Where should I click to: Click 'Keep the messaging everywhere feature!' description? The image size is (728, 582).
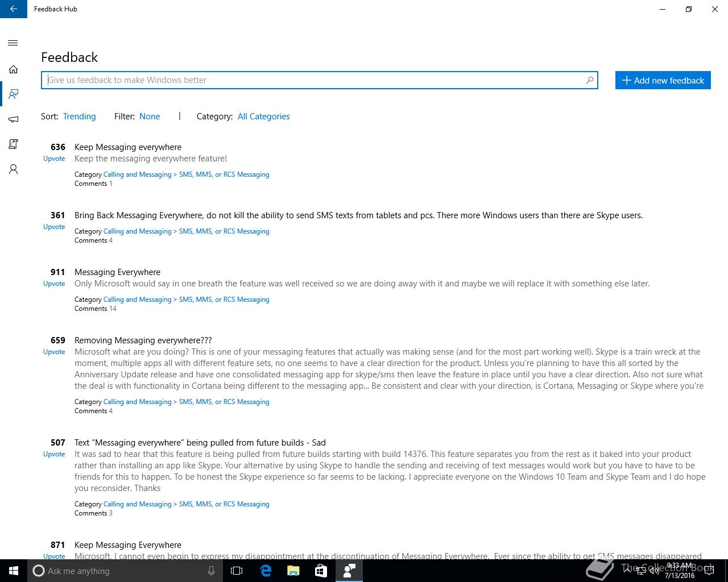point(151,159)
